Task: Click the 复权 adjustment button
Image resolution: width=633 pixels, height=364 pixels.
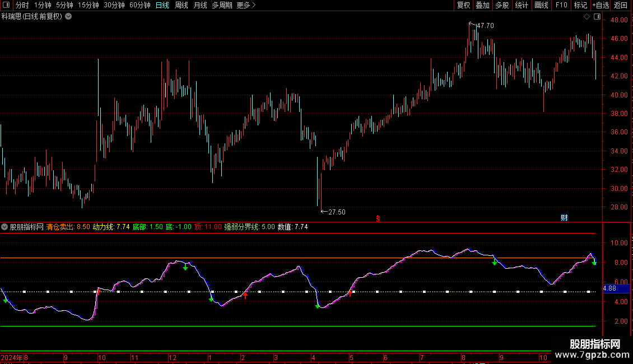Action: [463, 5]
